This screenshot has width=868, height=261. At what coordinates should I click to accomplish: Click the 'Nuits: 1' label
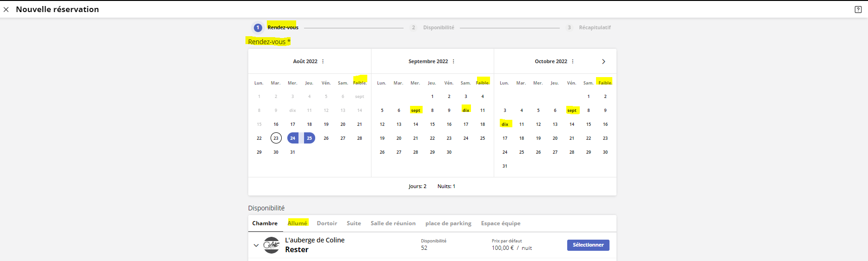(x=446, y=186)
